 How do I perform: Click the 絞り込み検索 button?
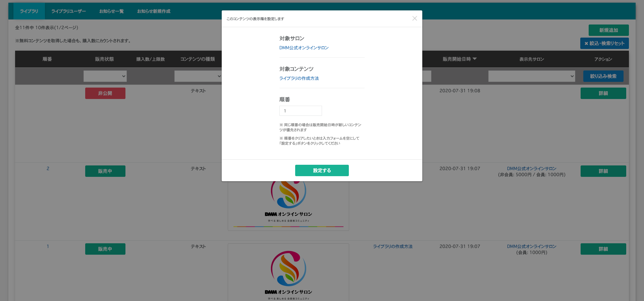[x=603, y=76]
